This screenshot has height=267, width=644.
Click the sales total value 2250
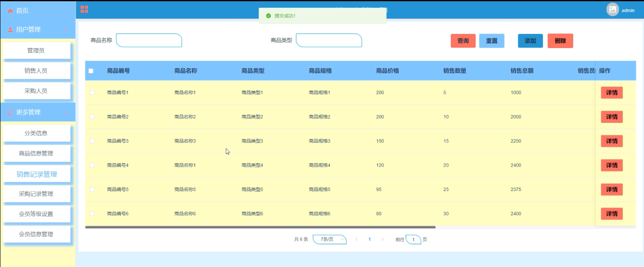(x=516, y=141)
